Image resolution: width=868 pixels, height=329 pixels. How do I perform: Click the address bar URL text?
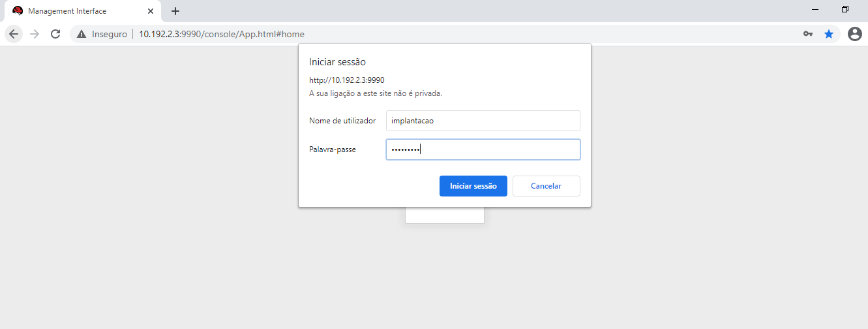coord(222,34)
